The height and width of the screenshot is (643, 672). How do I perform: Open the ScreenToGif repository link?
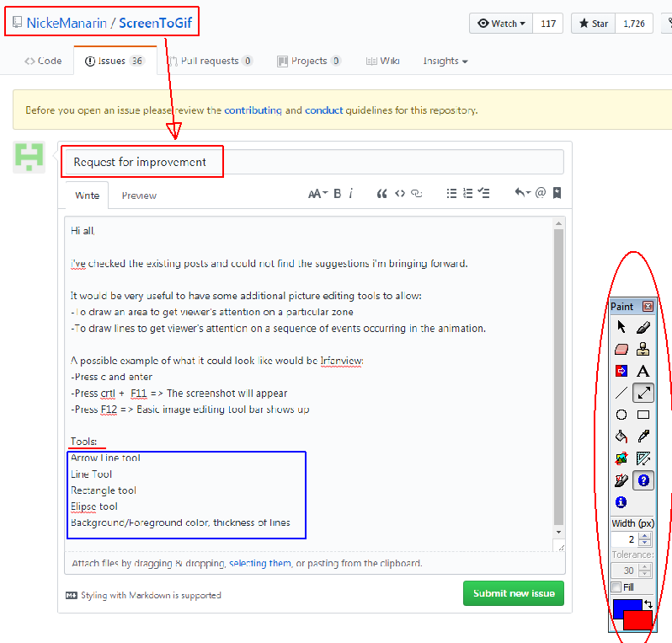click(155, 23)
